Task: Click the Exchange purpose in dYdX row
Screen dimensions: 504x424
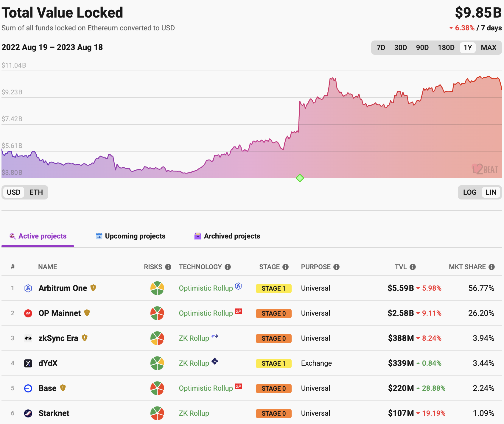Action: [316, 363]
